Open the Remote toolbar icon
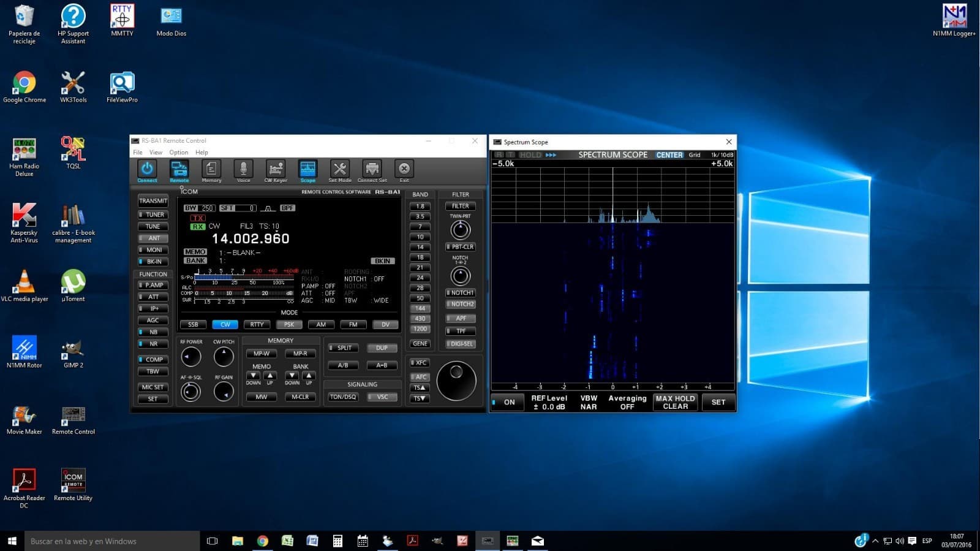Screen dimensions: 980x551 coord(179,170)
